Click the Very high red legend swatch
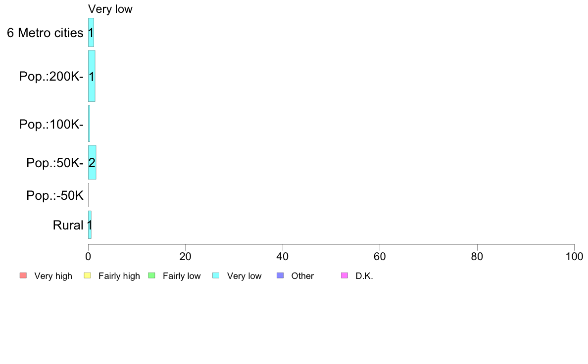Screen dimensions: 588x364 [x=23, y=275]
